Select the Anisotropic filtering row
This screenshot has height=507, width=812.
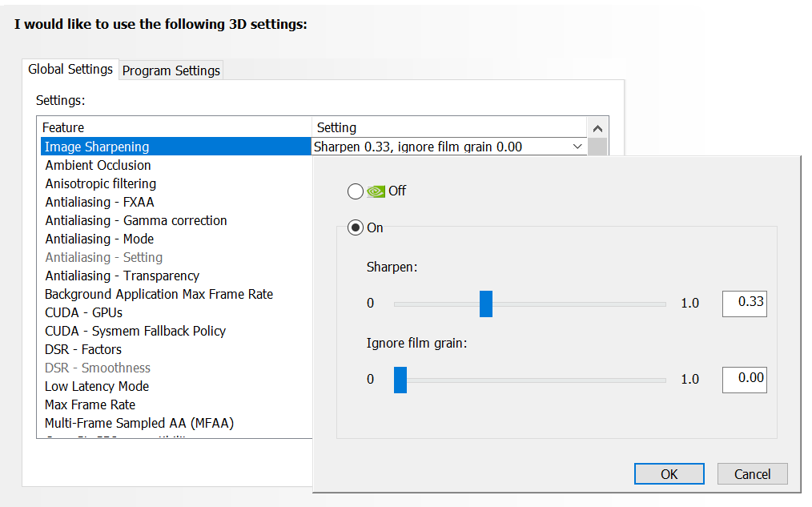176,184
